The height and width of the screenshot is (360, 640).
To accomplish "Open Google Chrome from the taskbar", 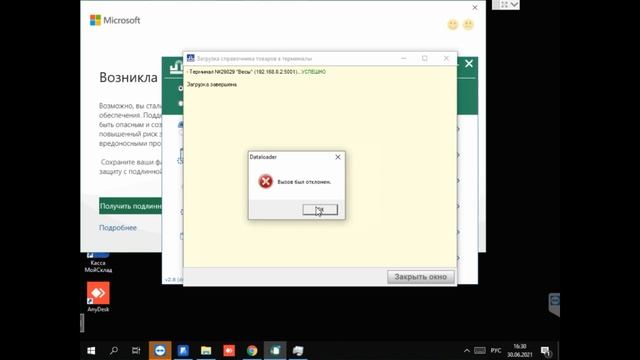I will coord(252,351).
